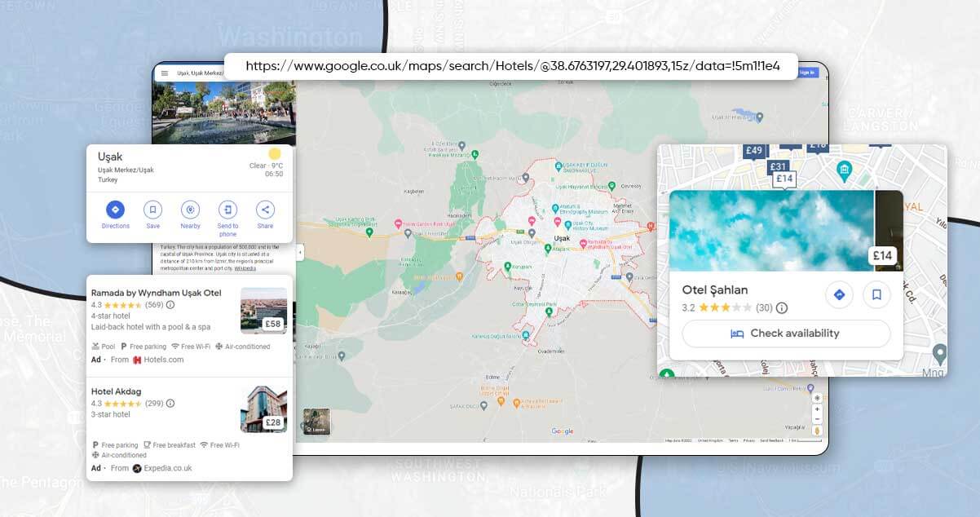Viewport: 980px width, 517px height.
Task: Select the £14 price pin on map
Action: (784, 179)
